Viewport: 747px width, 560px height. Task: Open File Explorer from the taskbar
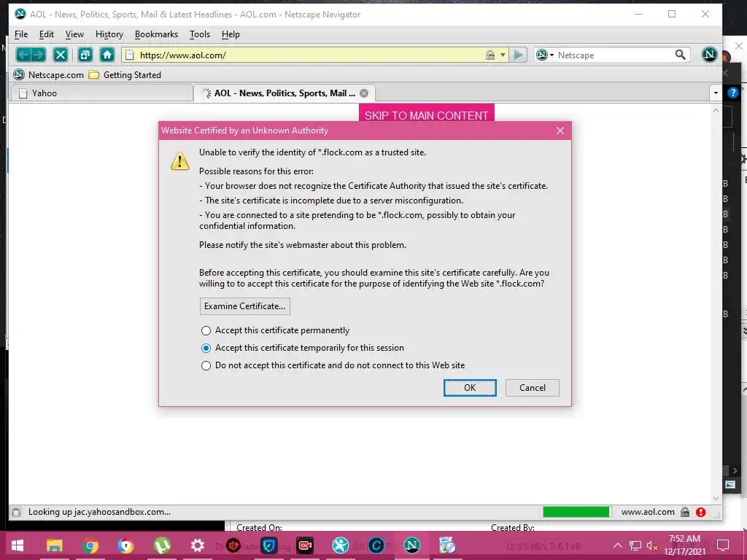[54, 545]
